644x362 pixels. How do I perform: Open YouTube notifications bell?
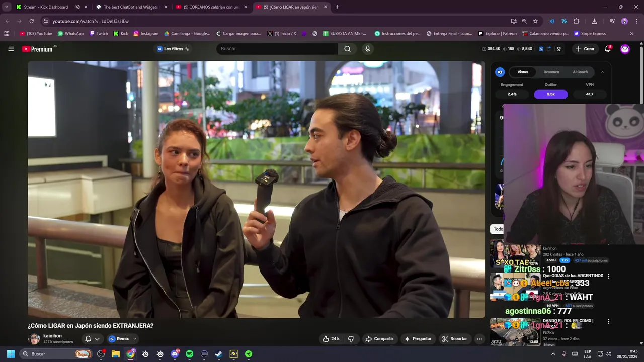point(608,49)
